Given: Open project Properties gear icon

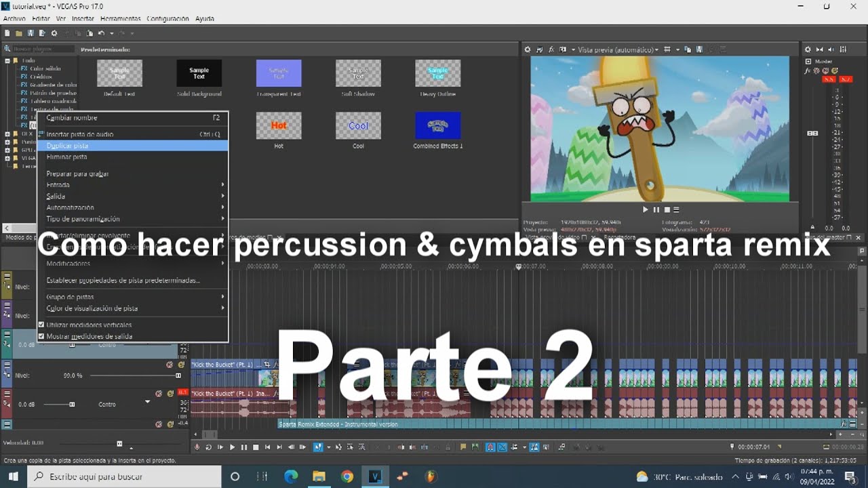Looking at the screenshot, I should click(54, 33).
